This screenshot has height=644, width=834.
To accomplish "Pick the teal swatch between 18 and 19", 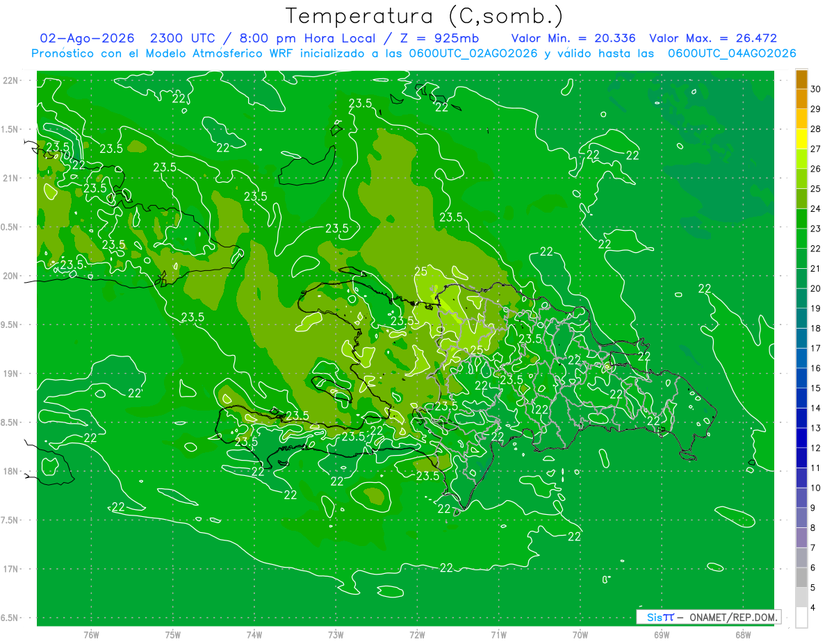I will [x=801, y=318].
